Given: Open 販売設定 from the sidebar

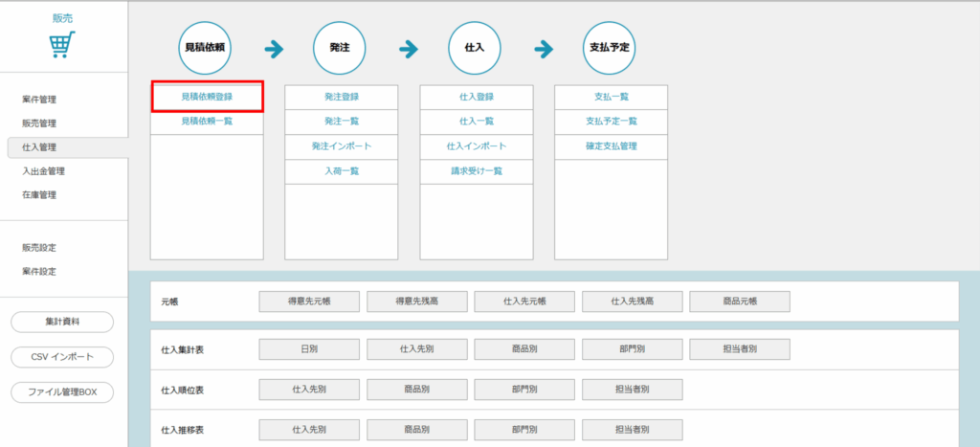Looking at the screenshot, I should tap(39, 248).
